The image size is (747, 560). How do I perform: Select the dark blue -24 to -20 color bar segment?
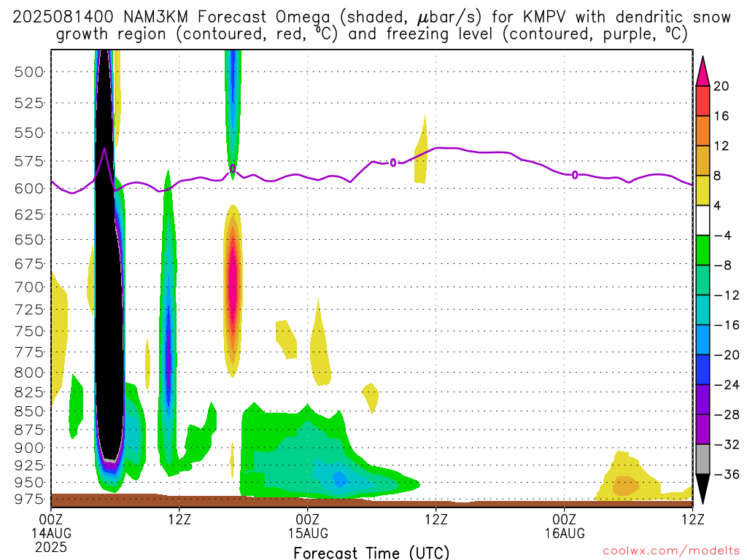click(703, 370)
